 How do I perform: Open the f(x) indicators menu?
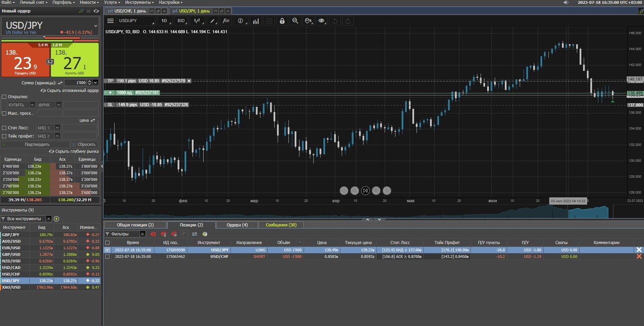click(x=226, y=21)
